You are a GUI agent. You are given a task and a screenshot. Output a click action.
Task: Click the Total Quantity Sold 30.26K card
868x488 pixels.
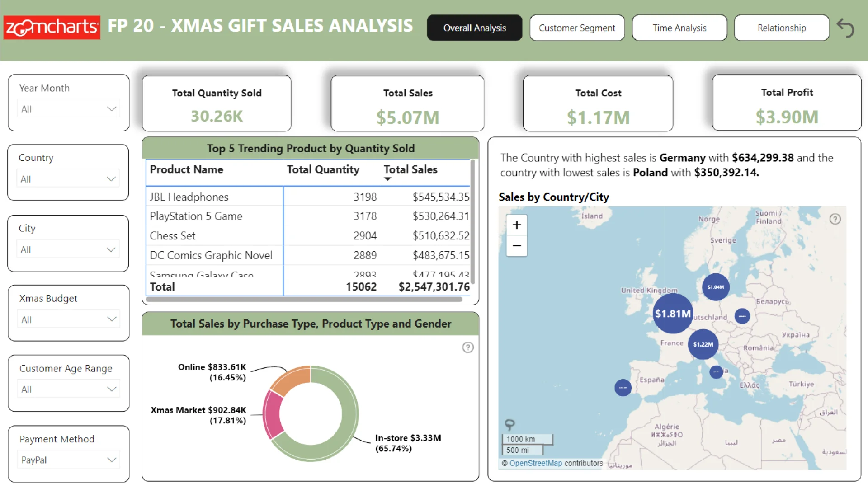(x=217, y=103)
